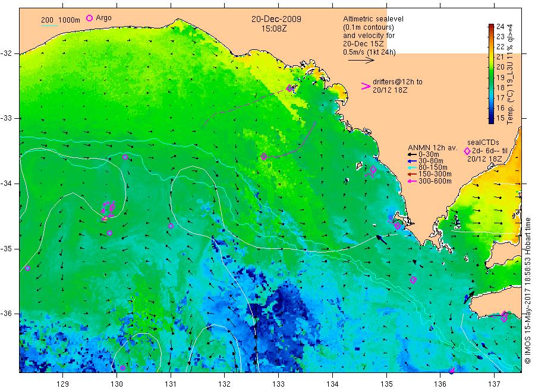Click the date text 20-Dec-2009

(276, 19)
